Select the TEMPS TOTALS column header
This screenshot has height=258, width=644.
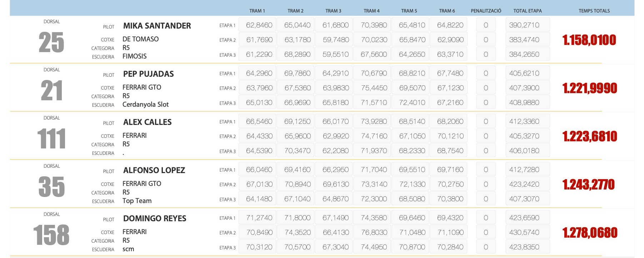594,11
